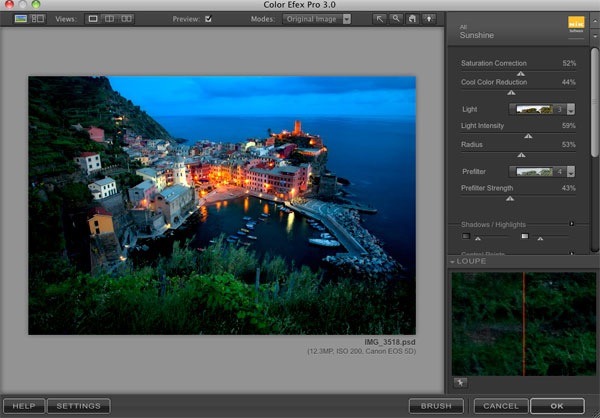Toggle the Preview checkbox
This screenshot has width=600, height=418.
(208, 18)
